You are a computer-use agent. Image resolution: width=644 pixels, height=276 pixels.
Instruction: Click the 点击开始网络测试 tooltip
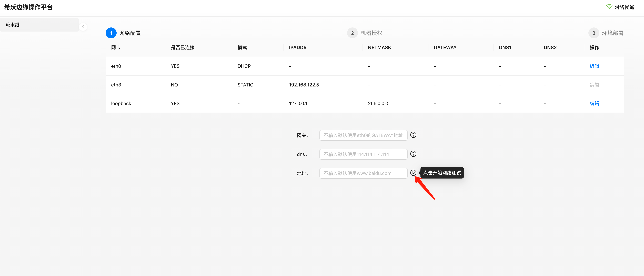pos(442,173)
